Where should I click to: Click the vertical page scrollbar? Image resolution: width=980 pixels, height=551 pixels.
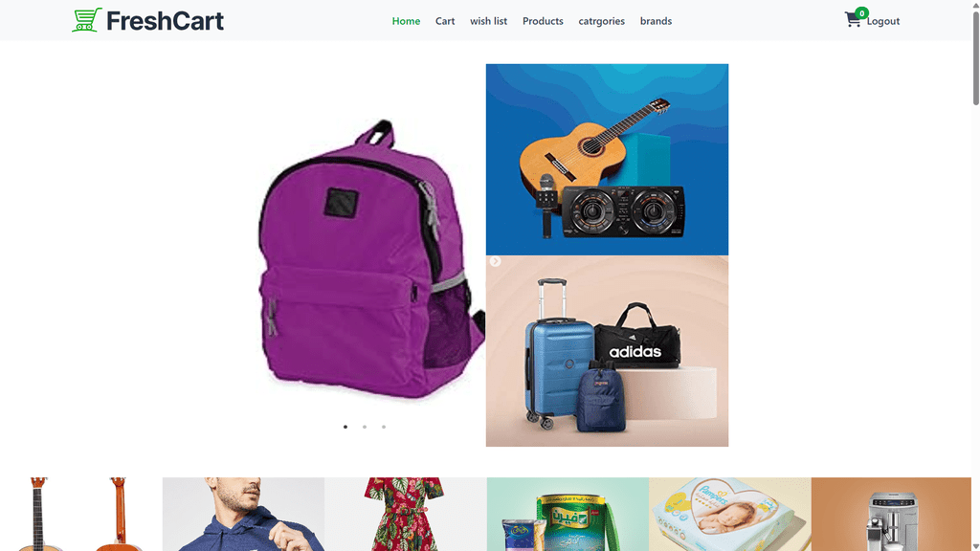[975, 275]
